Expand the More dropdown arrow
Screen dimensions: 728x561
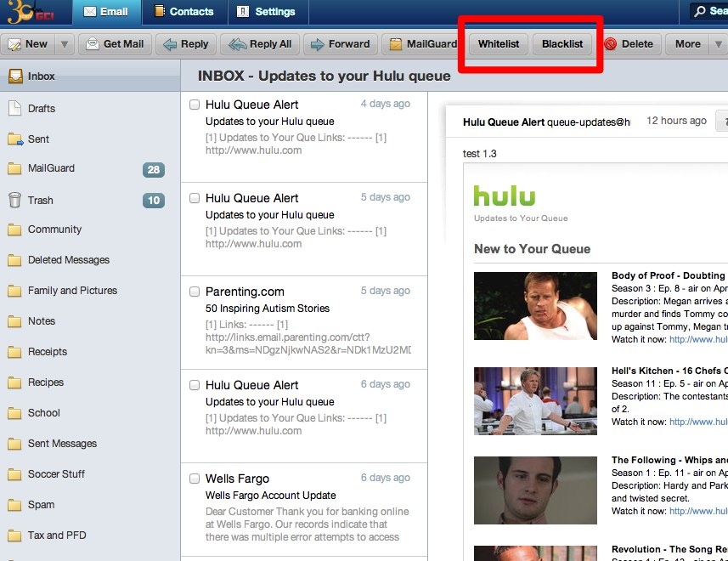pos(719,44)
